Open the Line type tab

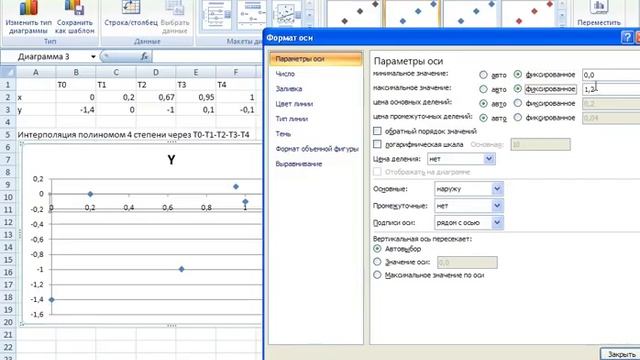(291, 119)
